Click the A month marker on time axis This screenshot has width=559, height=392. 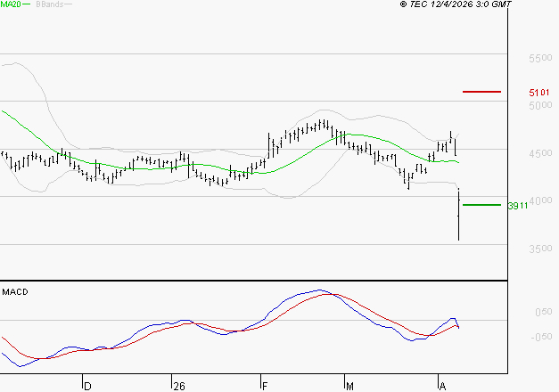point(442,387)
